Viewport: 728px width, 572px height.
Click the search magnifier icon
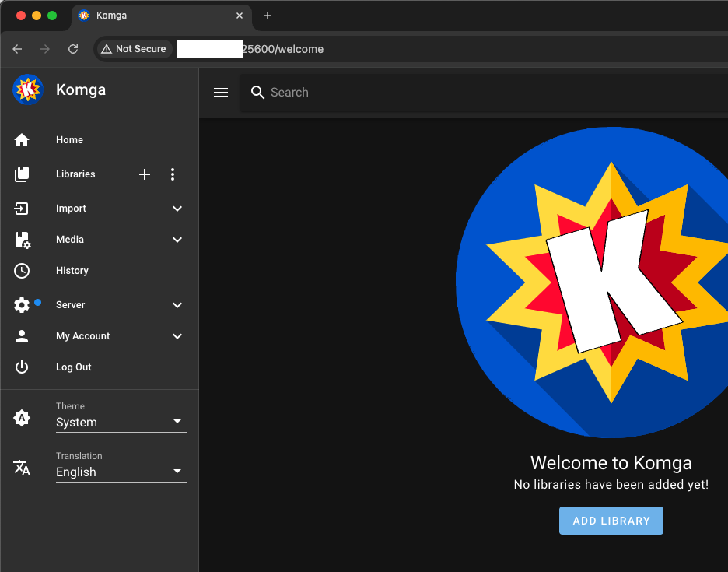pyautogui.click(x=257, y=92)
